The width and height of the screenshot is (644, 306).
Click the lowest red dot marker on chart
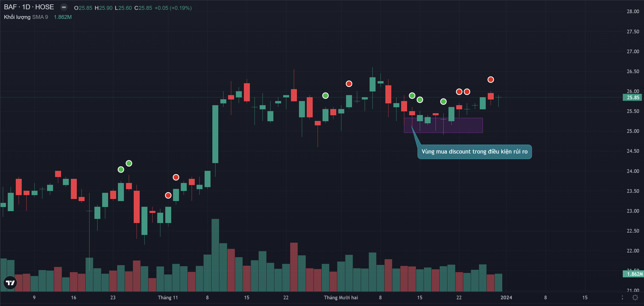pos(168,195)
